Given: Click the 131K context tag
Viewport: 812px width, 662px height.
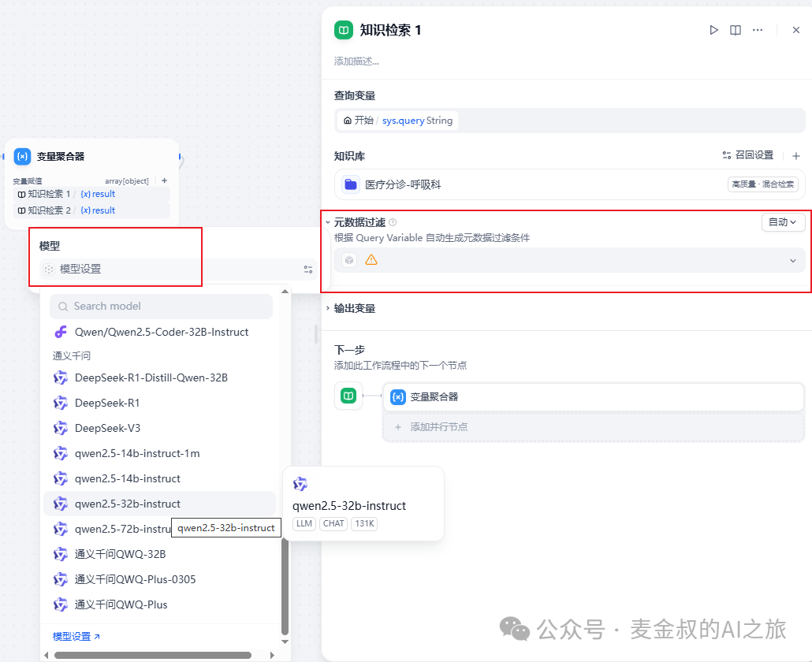Looking at the screenshot, I should (x=364, y=524).
